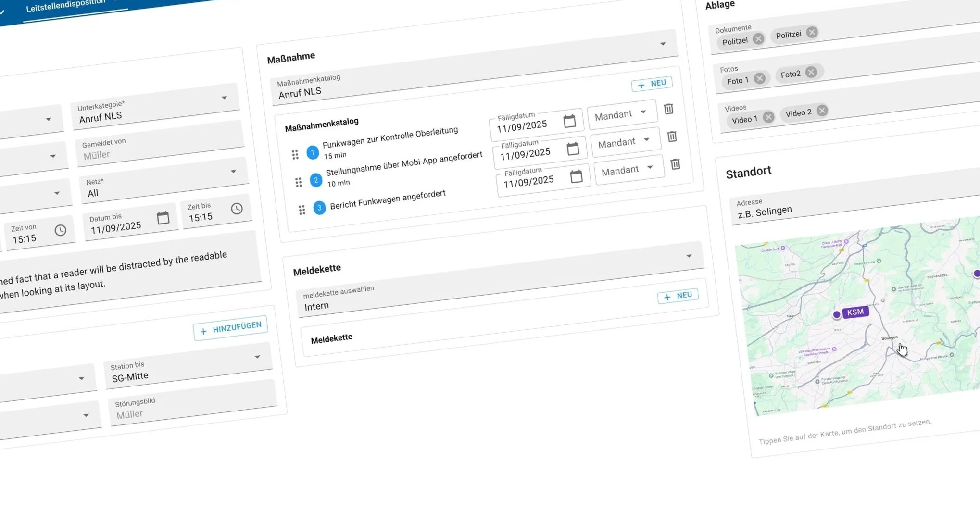Open Unterkategorie dropdown showing Anruf NLS

156,108
